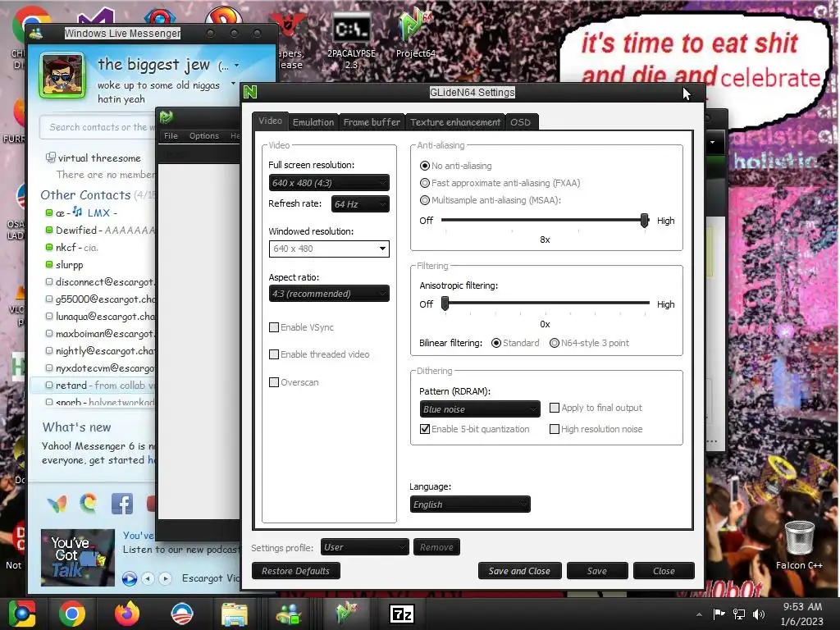The height and width of the screenshot is (630, 840).
Task: Click Project64 window title icon
Action: [166, 116]
